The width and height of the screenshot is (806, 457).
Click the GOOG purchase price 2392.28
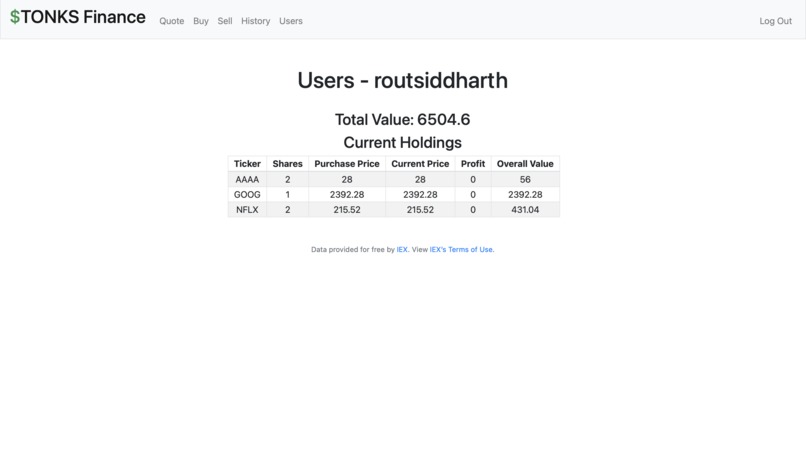point(347,194)
